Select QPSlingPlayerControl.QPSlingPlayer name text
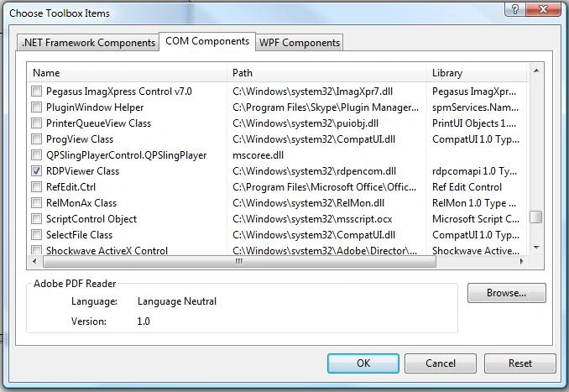 [x=126, y=155]
